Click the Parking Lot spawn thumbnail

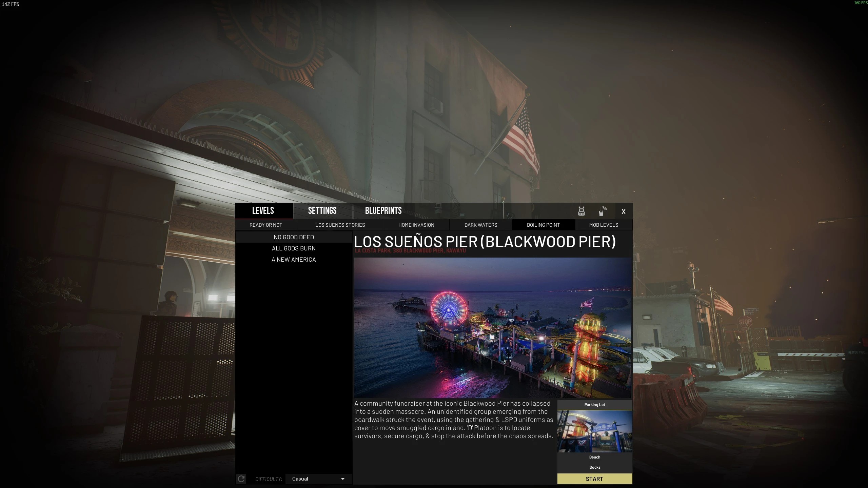[x=595, y=431]
